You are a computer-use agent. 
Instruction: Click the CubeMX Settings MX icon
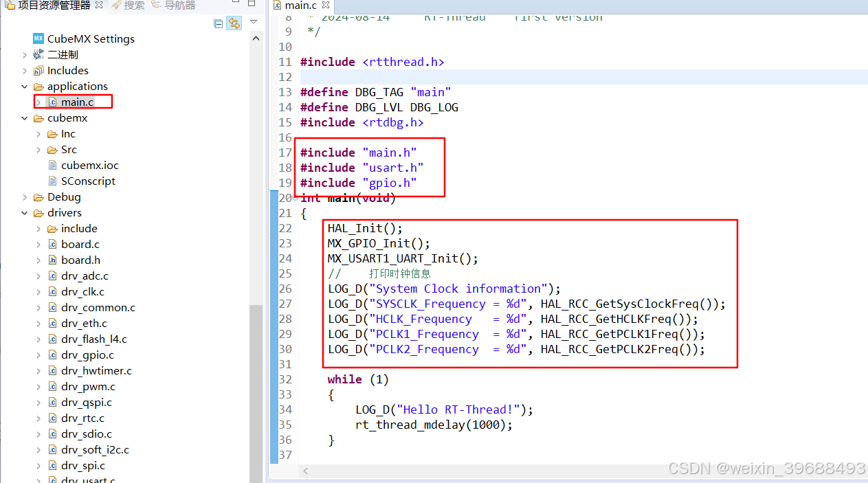click(x=38, y=38)
